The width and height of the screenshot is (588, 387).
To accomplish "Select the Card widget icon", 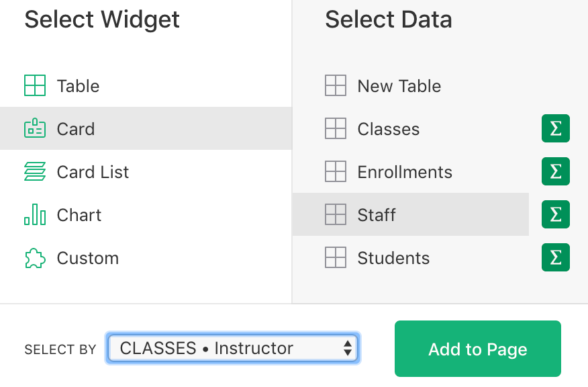I will click(35, 128).
